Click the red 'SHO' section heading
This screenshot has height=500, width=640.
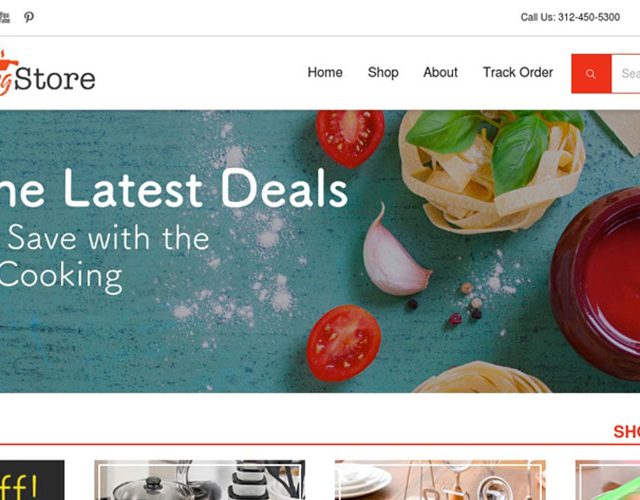pos(627,431)
